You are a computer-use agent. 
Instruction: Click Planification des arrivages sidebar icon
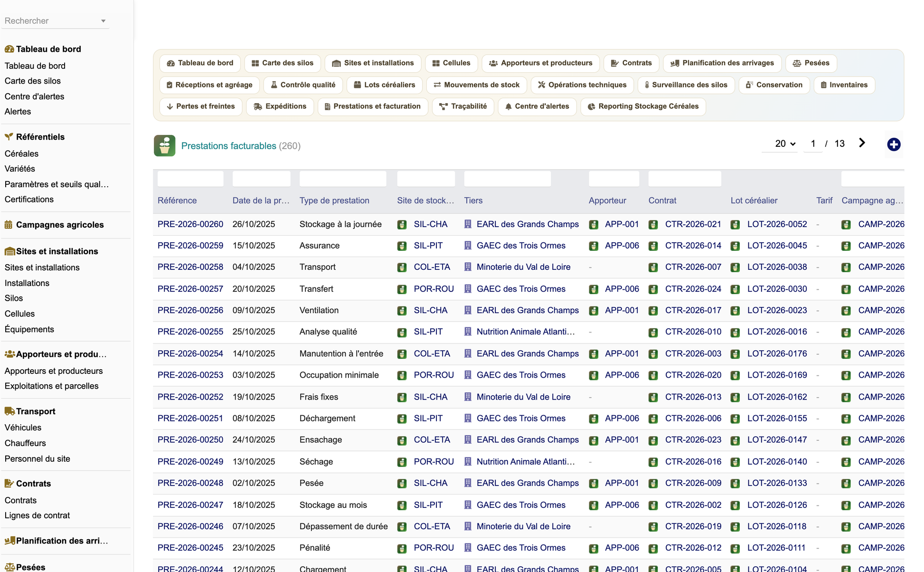(9, 541)
